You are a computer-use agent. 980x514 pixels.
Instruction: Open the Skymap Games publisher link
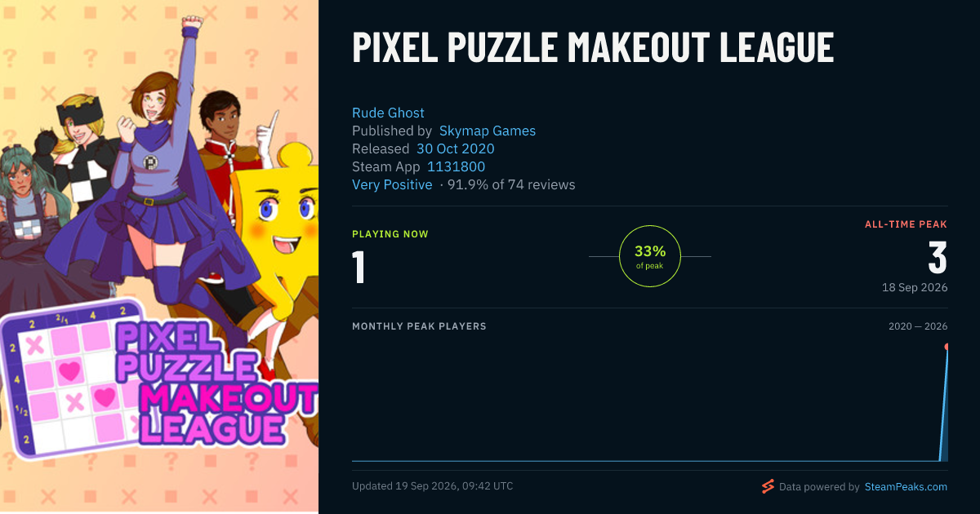(x=488, y=131)
